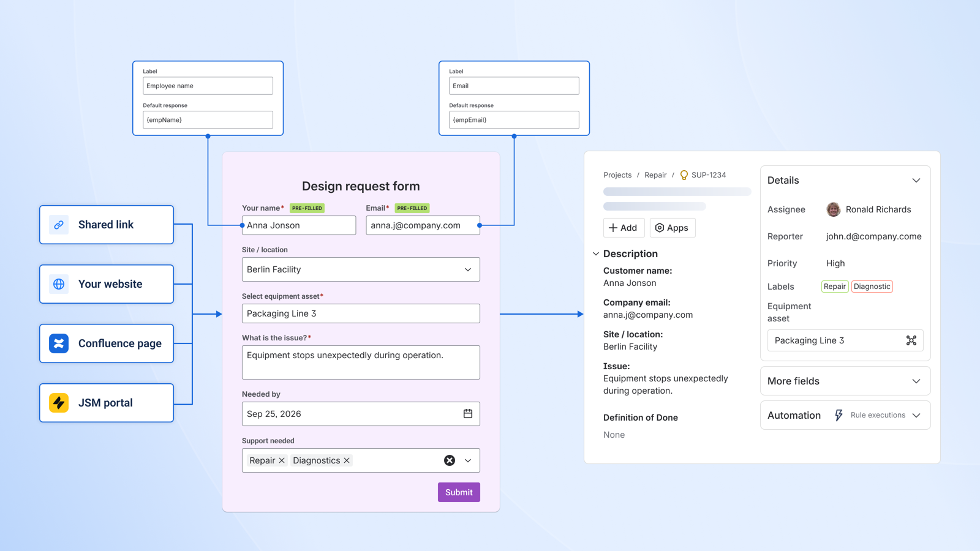Screen dimensions: 980x551
Task: Click the Repair label in Details
Action: coord(835,287)
